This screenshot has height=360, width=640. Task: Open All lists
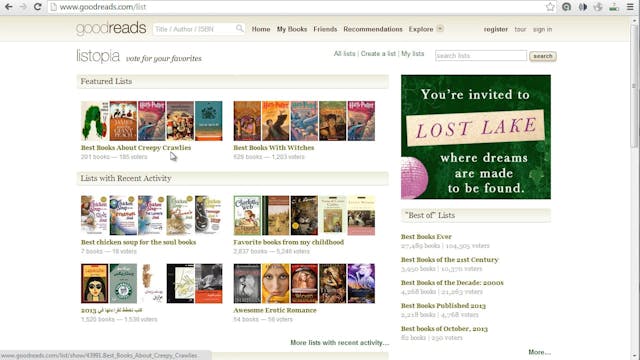coord(344,53)
